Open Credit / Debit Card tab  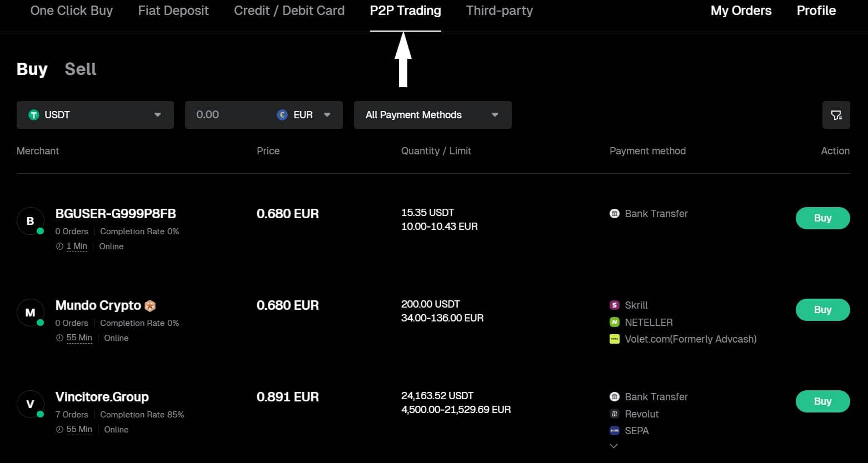290,11
